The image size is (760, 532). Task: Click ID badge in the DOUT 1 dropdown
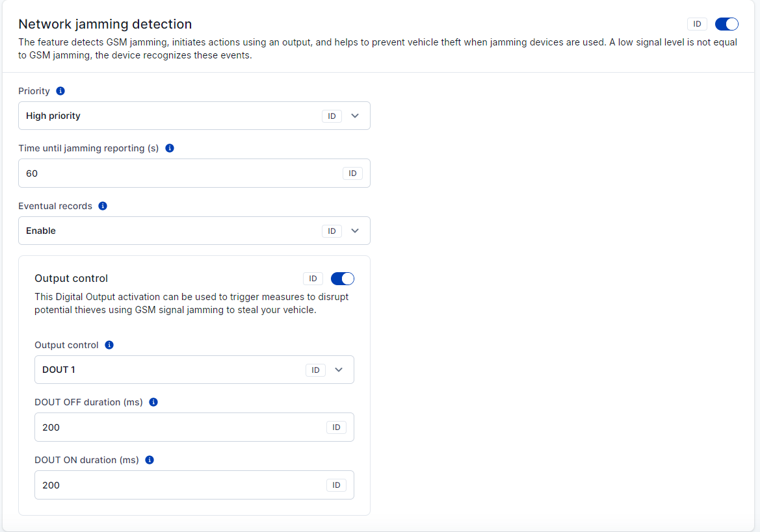click(x=315, y=370)
